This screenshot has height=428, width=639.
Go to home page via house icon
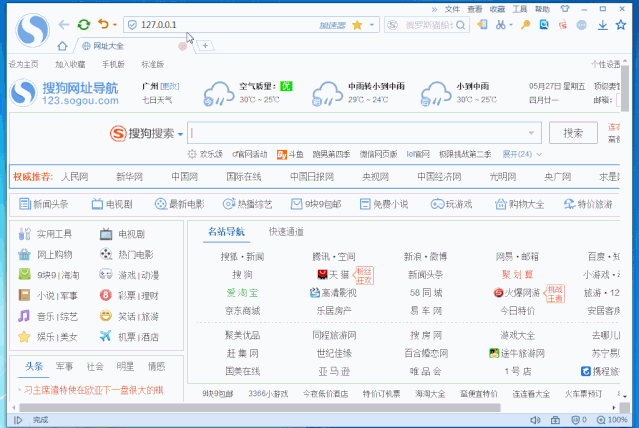pos(62,46)
